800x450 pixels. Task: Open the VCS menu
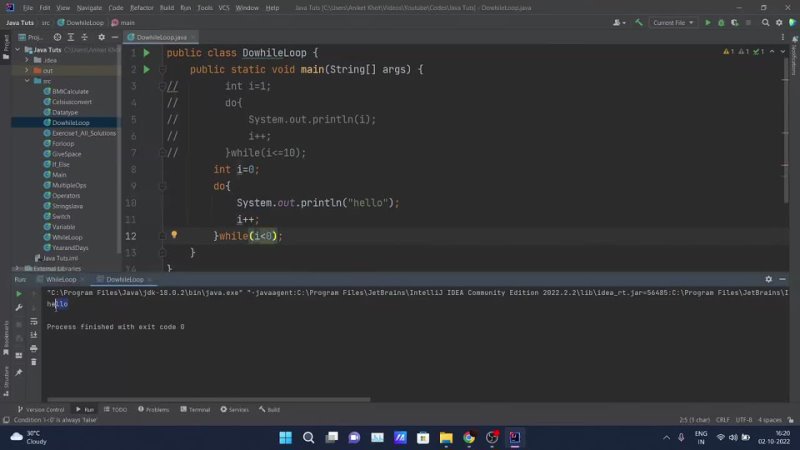point(223,8)
